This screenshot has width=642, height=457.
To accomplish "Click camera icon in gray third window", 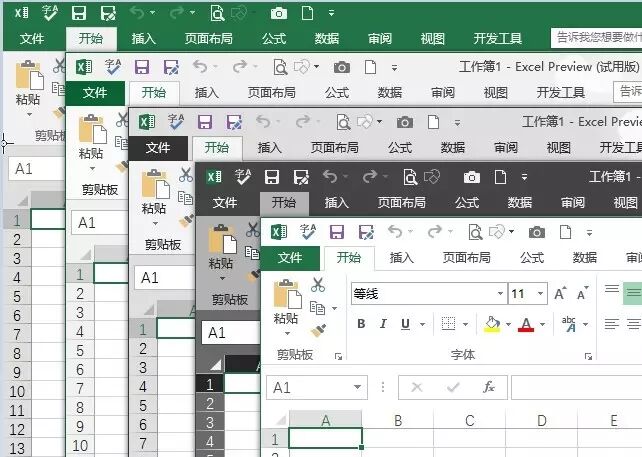I will coord(405,122).
